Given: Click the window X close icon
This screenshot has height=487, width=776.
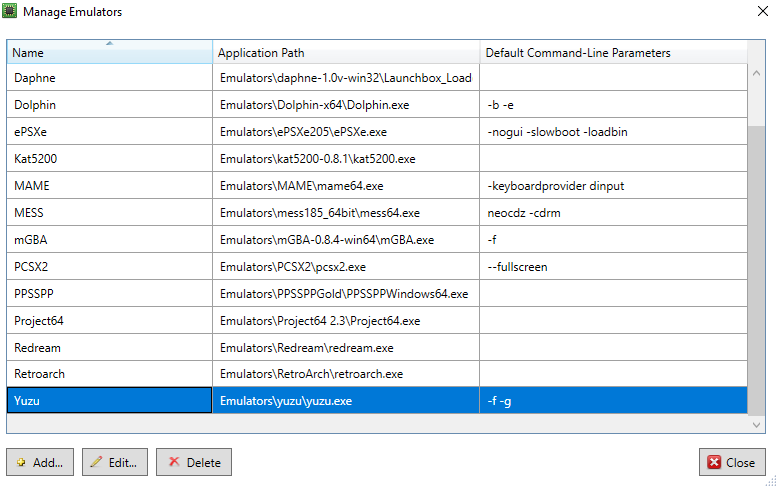Looking at the screenshot, I should coord(763,11).
